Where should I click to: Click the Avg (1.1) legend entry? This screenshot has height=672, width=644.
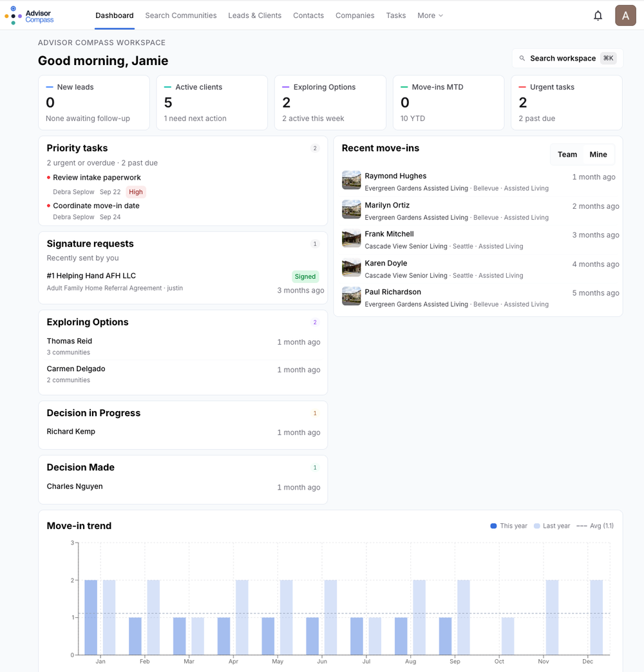pos(595,526)
